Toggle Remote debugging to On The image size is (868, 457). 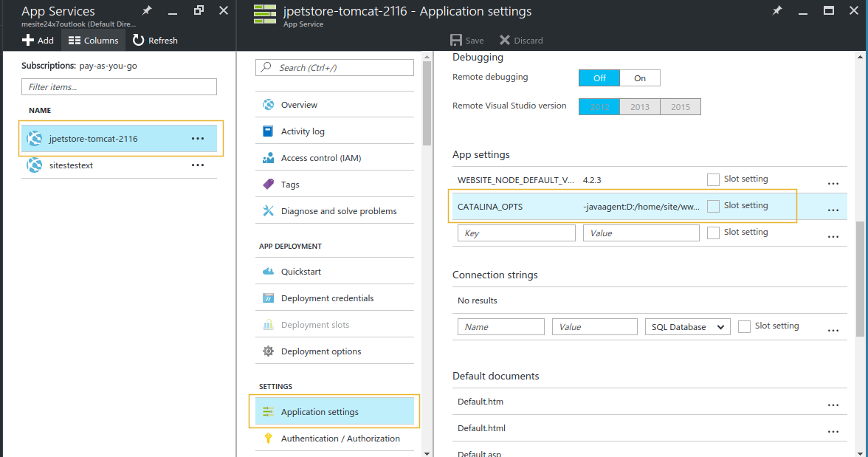639,78
